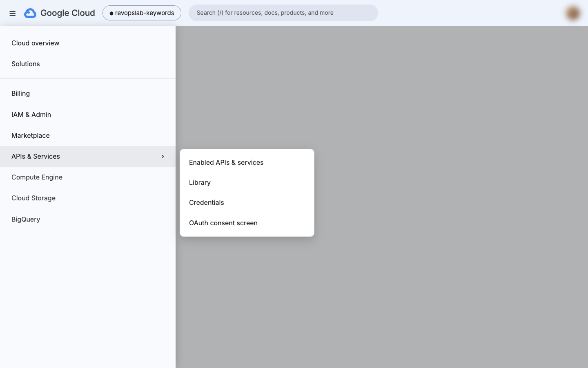Open Marketplace from the sidebar
Screen dimensions: 588x368
(88, 135)
